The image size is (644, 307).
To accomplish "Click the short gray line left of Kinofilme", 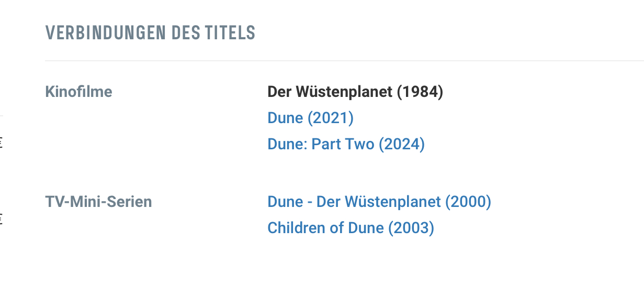I will (x=2, y=115).
